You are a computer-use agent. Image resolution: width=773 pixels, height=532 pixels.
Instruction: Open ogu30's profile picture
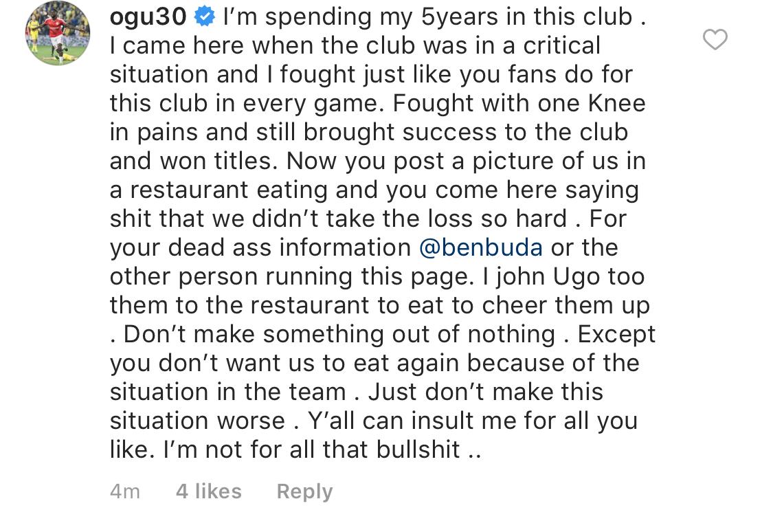click(58, 34)
